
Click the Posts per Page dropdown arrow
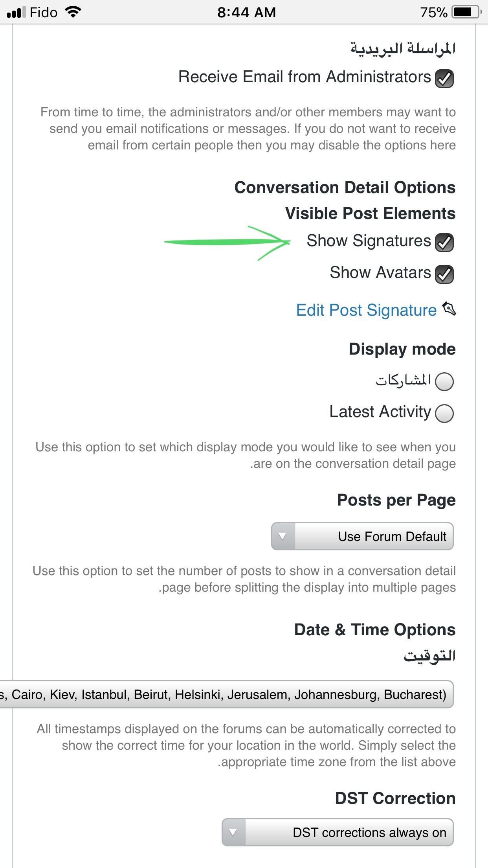[283, 536]
